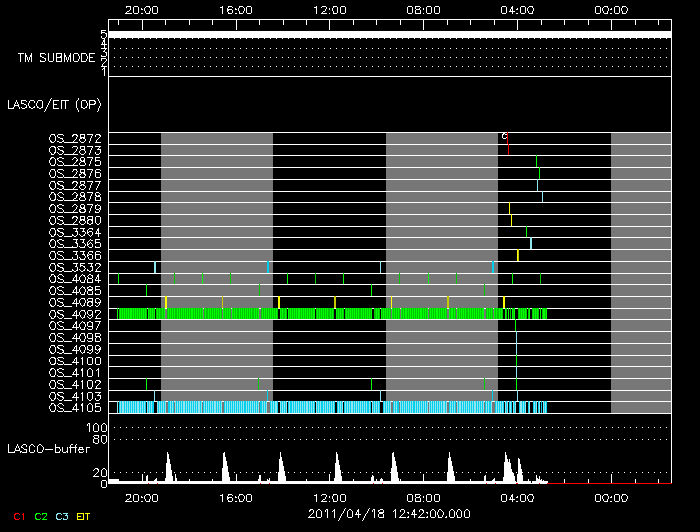700x532 pixels.
Task: Click the red marker in OS_2872 row
Action: [508, 138]
